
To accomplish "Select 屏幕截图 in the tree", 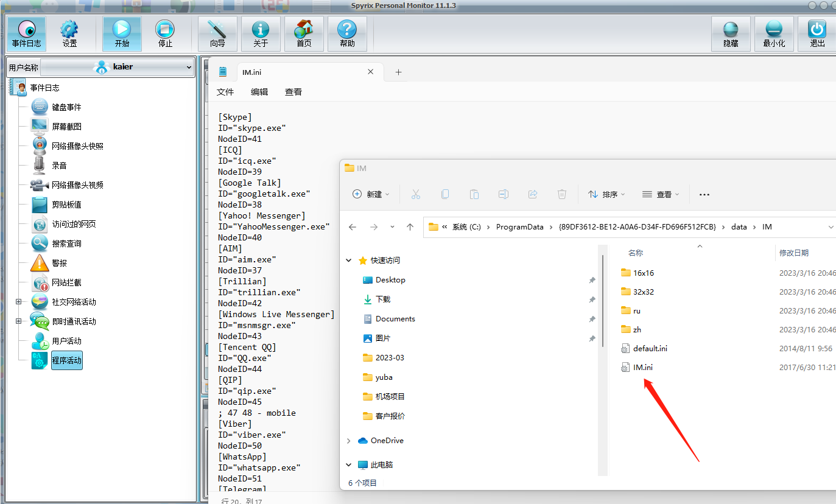I will click(66, 127).
